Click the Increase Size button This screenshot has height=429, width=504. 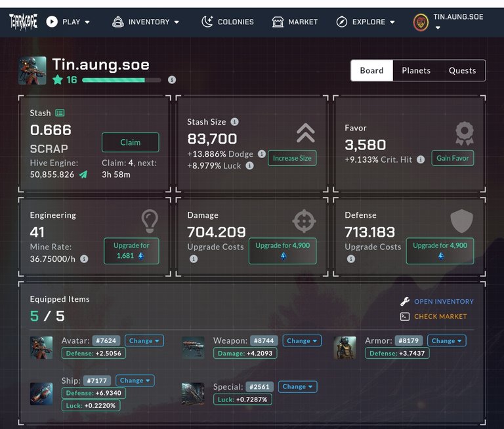[292, 158]
